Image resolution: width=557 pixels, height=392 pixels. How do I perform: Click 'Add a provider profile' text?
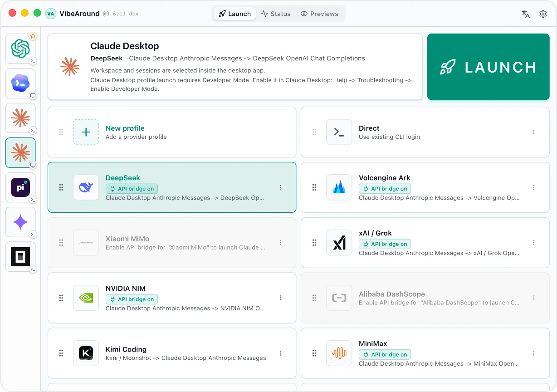136,137
